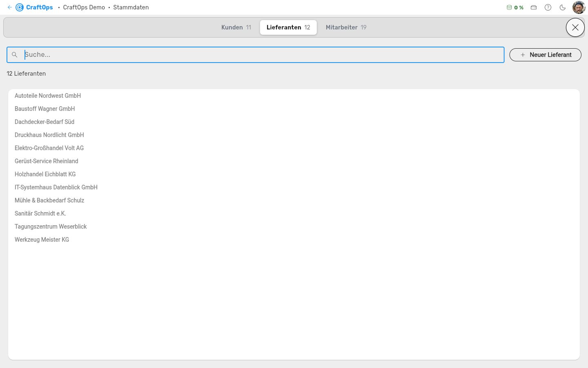Open Werkzeug Meister KG supplier
The height and width of the screenshot is (368, 588).
click(x=294, y=240)
